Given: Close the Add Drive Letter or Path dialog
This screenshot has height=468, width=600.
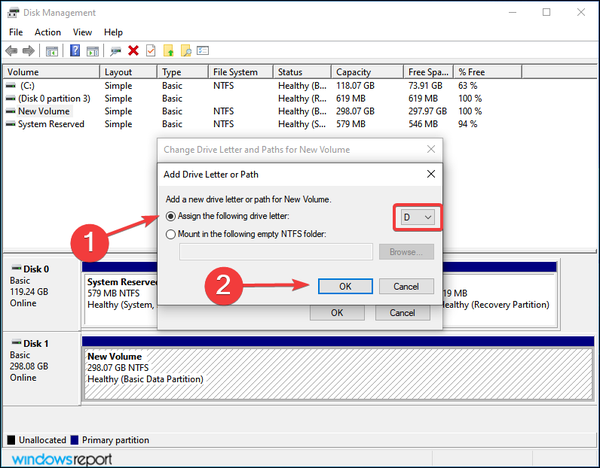Looking at the screenshot, I should [x=431, y=174].
